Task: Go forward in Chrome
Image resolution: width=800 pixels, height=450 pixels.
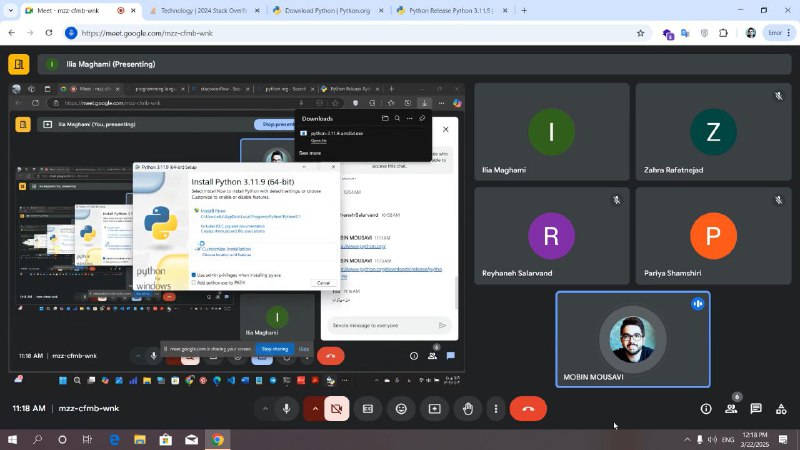Action: [x=30, y=33]
